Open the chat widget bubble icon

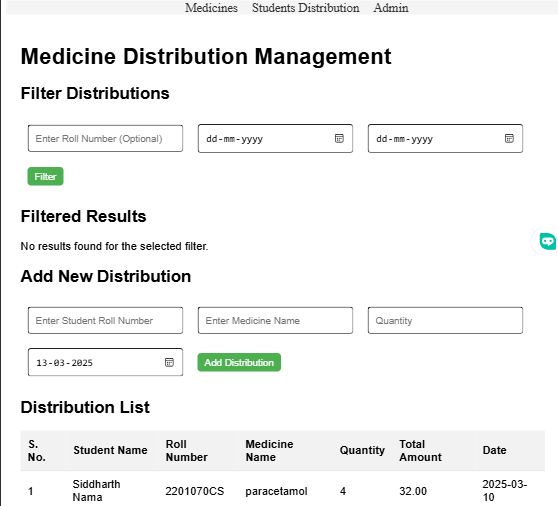pos(547,242)
